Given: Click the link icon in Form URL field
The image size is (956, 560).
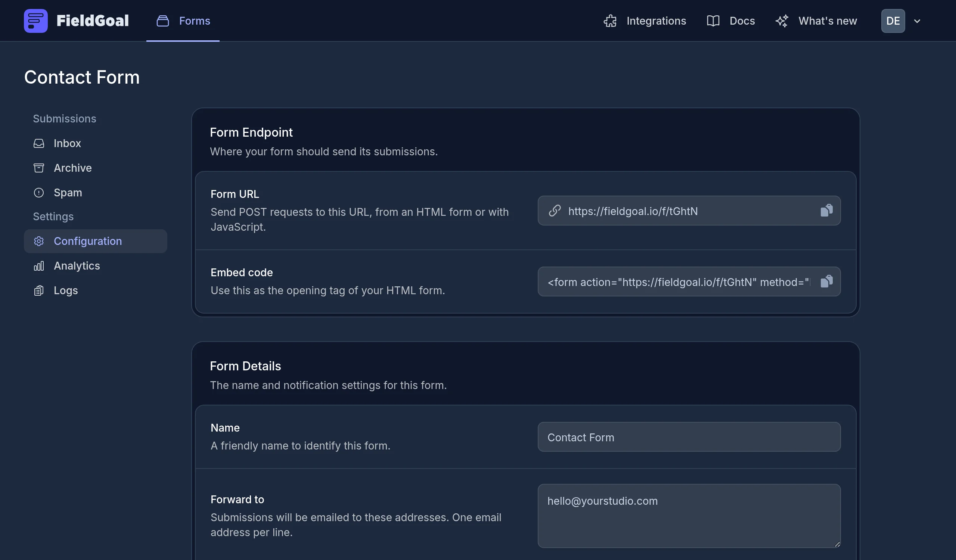Looking at the screenshot, I should [555, 211].
